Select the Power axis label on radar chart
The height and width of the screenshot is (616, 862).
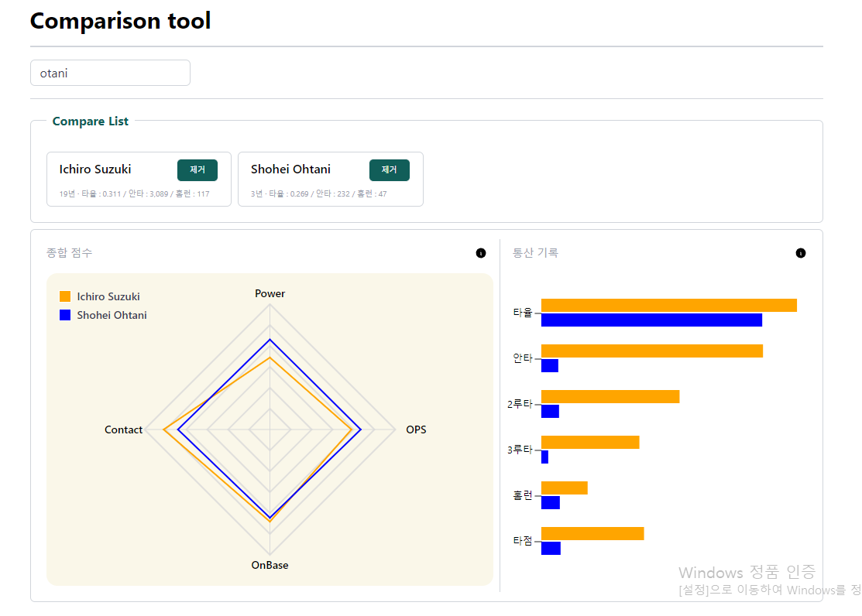[270, 293]
